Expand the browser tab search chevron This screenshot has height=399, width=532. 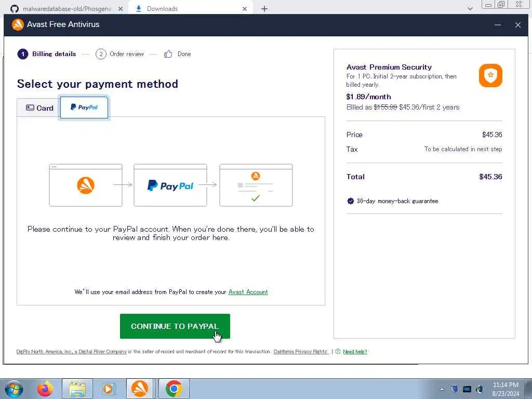pos(470,9)
